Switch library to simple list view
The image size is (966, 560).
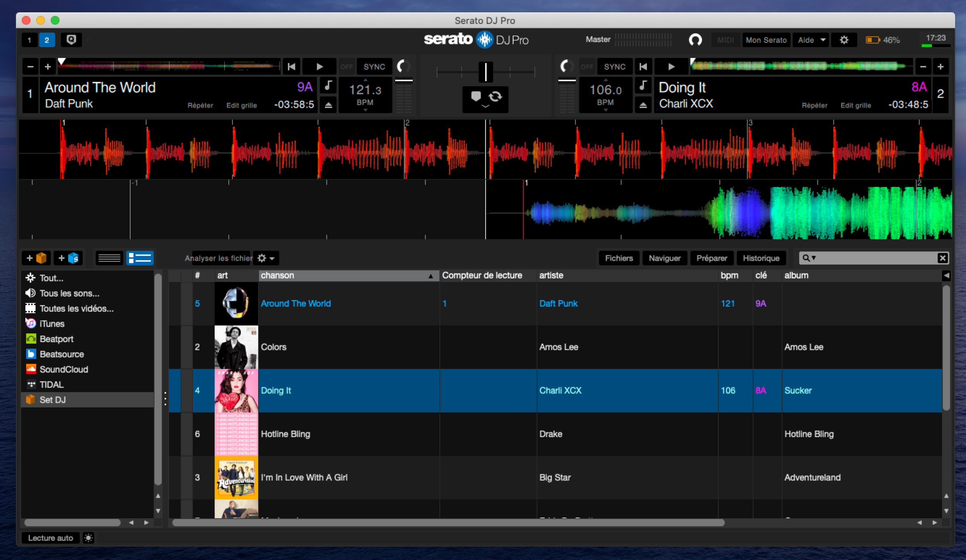(109, 258)
